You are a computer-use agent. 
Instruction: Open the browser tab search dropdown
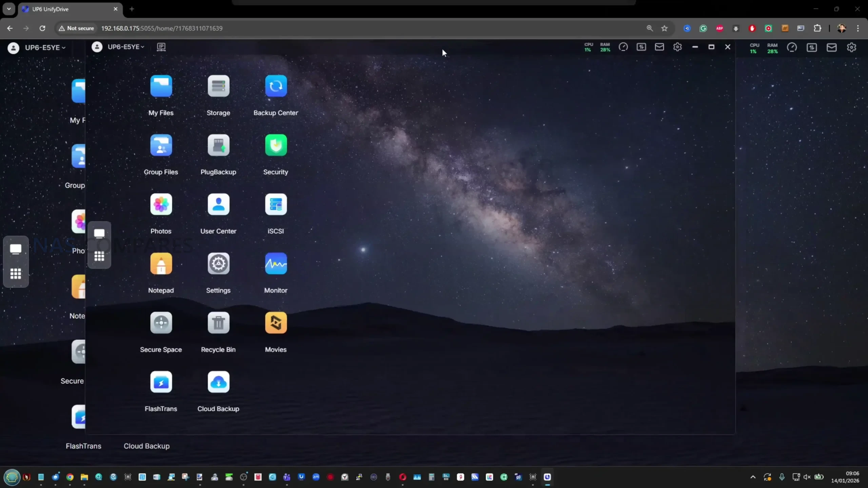(9, 9)
